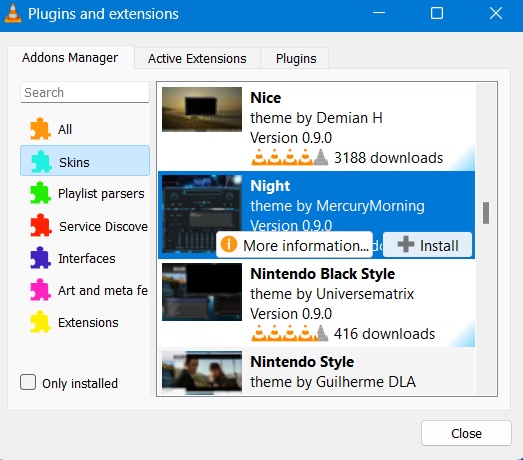Click the cone rating of Nintendo Black Style

coord(290,333)
